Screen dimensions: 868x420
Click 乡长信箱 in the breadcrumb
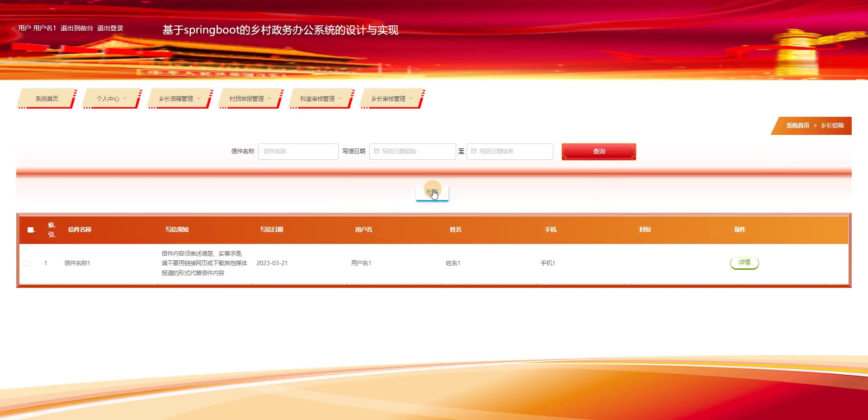pos(832,126)
